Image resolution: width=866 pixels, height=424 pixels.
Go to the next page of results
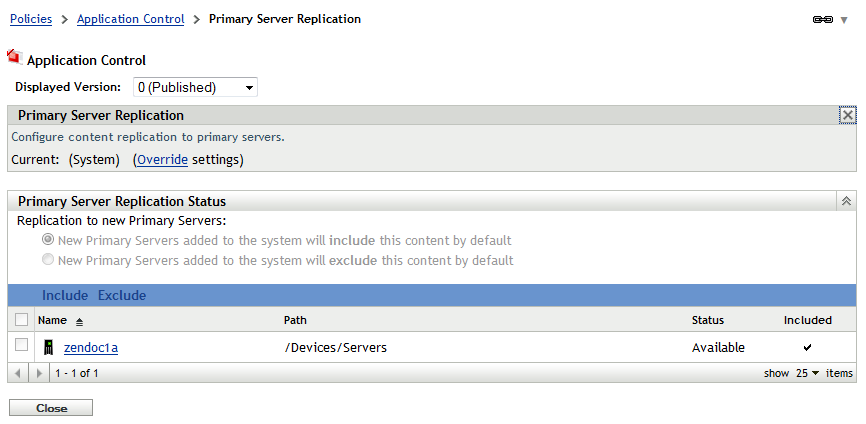pyautogui.click(x=38, y=373)
